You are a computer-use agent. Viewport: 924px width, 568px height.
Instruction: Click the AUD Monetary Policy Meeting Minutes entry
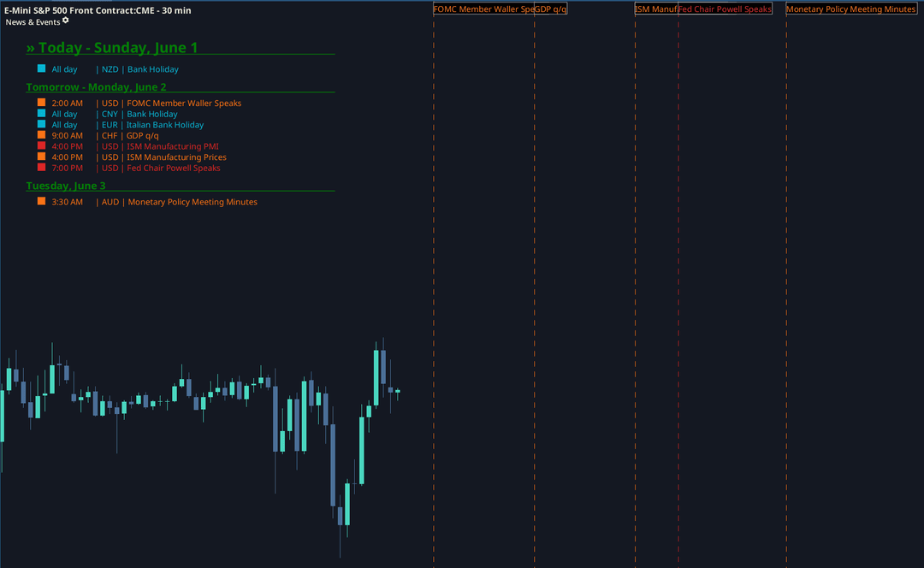click(147, 202)
